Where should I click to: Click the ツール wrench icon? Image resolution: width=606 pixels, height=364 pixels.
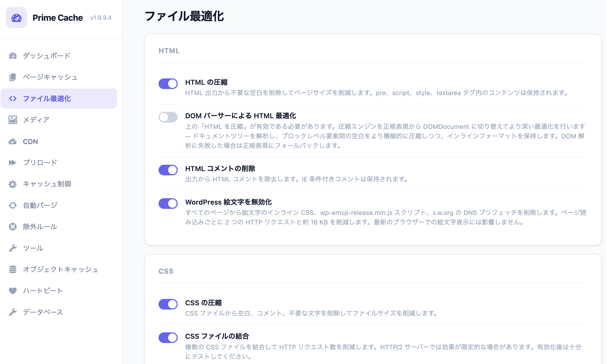pyautogui.click(x=13, y=248)
